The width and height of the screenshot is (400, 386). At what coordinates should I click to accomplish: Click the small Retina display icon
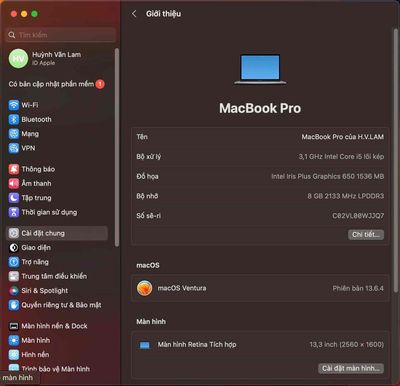[145, 345]
